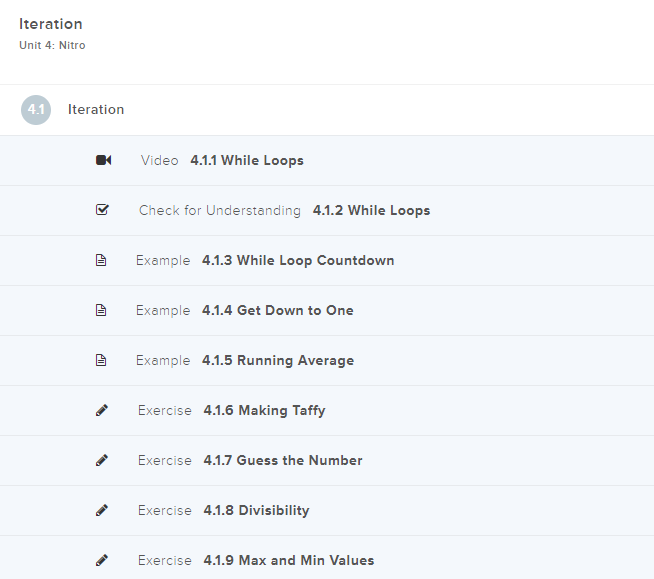Click document icon next to Running Average
654x579 pixels.
point(101,360)
